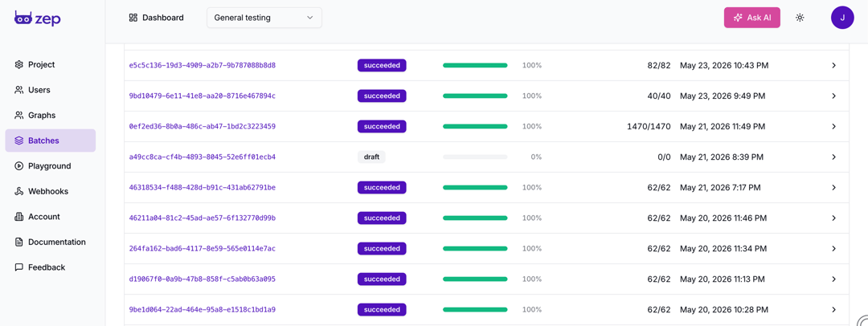868x326 pixels.
Task: Open the Ask AI assistant
Action: pos(751,18)
